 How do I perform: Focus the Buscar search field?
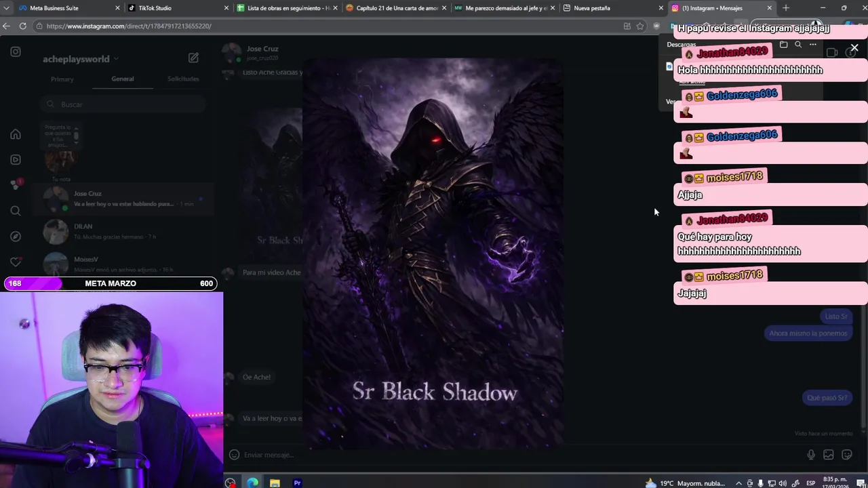click(x=122, y=104)
